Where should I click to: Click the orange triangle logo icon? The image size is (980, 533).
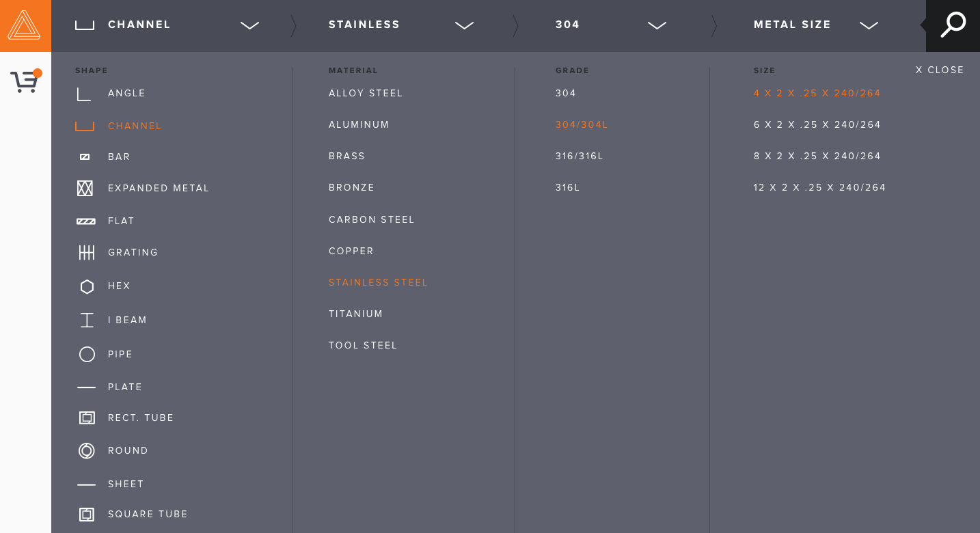tap(25, 25)
